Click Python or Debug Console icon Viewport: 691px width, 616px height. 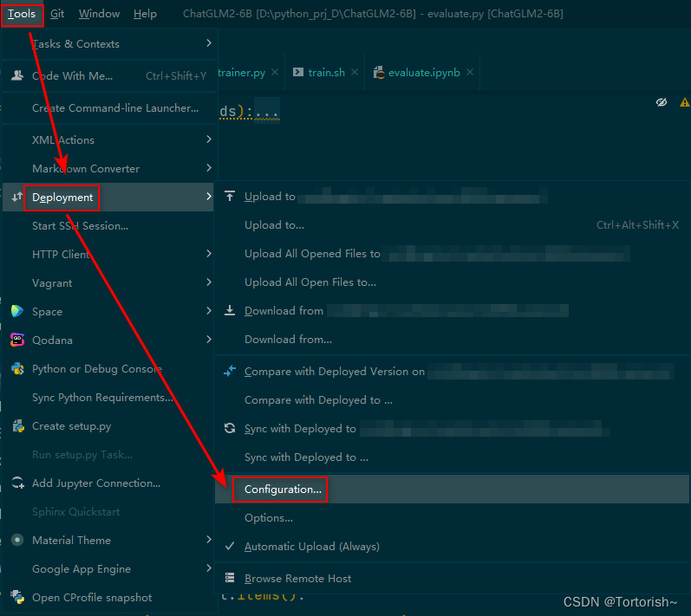click(x=17, y=368)
